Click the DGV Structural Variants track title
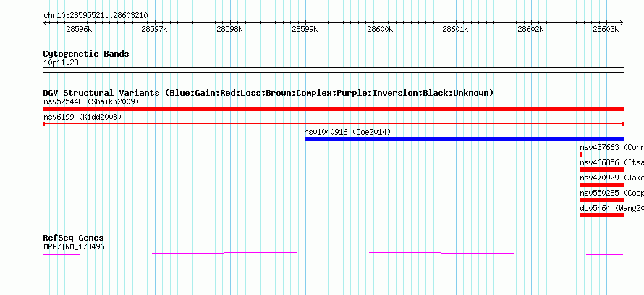Viewport: 644px width, 295px height. 268,93
